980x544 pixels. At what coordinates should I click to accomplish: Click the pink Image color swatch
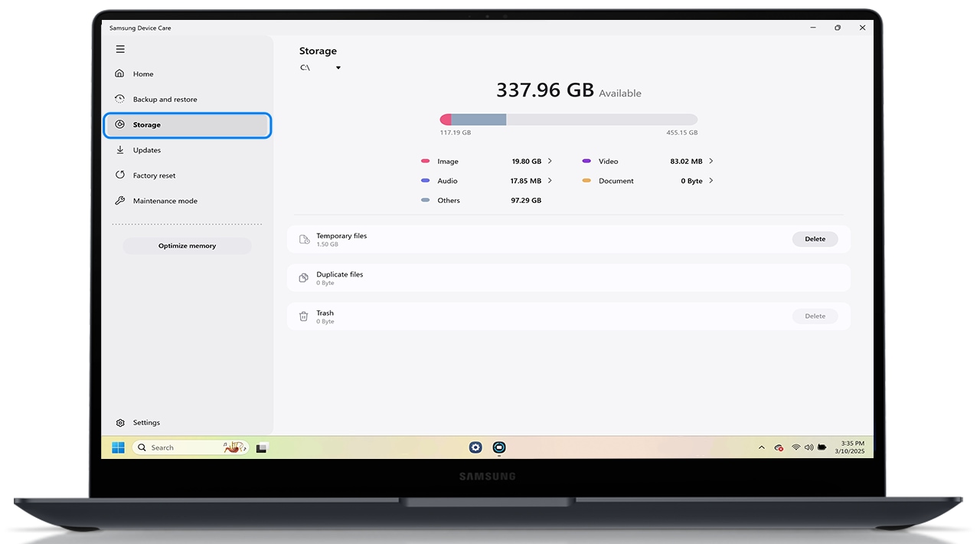tap(425, 161)
